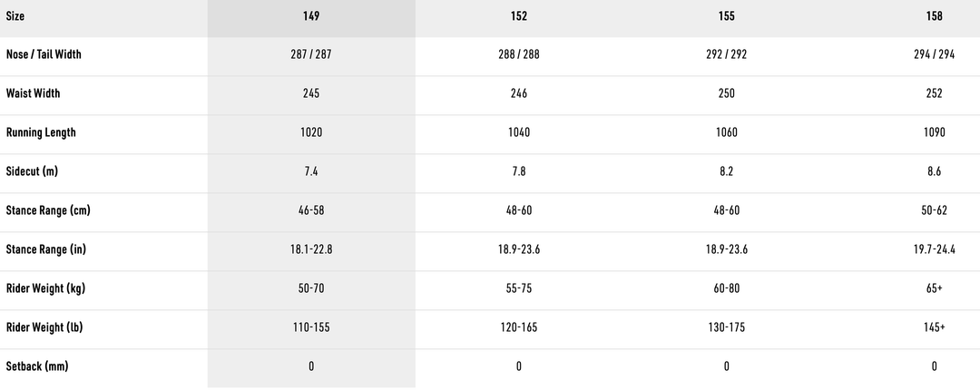Viewport: 980px width, 390px height.
Task: Click the 1060 running length value
Action: pyautogui.click(x=726, y=132)
